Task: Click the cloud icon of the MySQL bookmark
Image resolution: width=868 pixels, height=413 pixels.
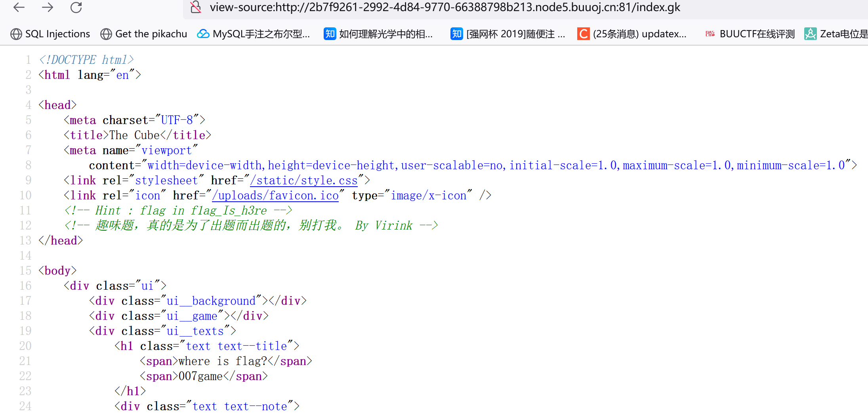Action: tap(203, 34)
